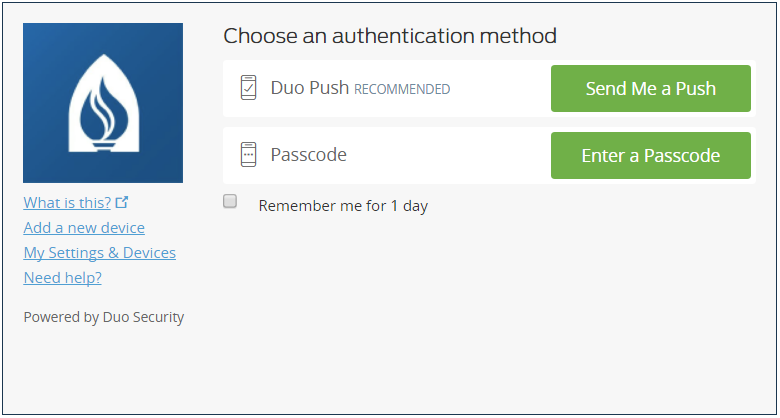Select the Duo Push method label
Viewport: 780px width, 418px height.
309,88
